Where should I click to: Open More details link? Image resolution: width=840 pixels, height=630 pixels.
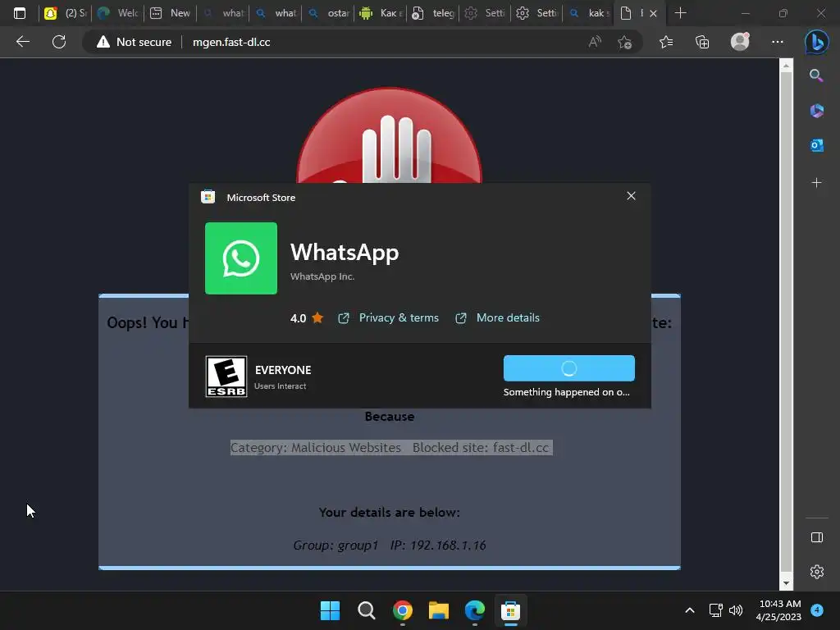tap(498, 318)
